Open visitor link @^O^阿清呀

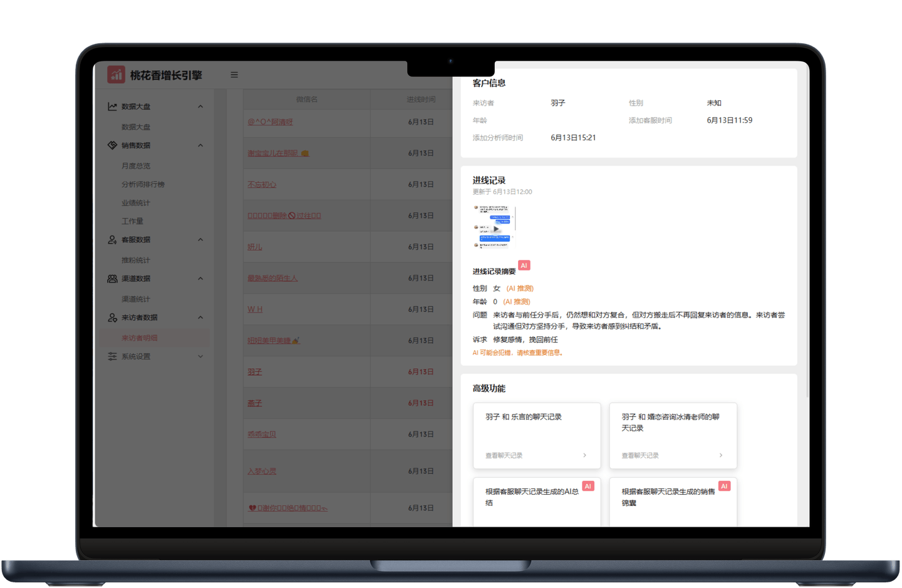[270, 122]
